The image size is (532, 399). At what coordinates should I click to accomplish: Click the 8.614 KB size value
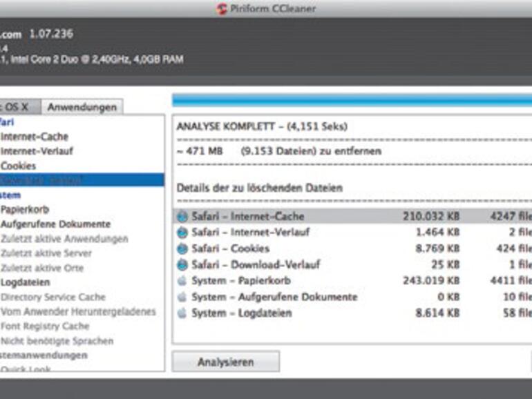click(x=437, y=313)
